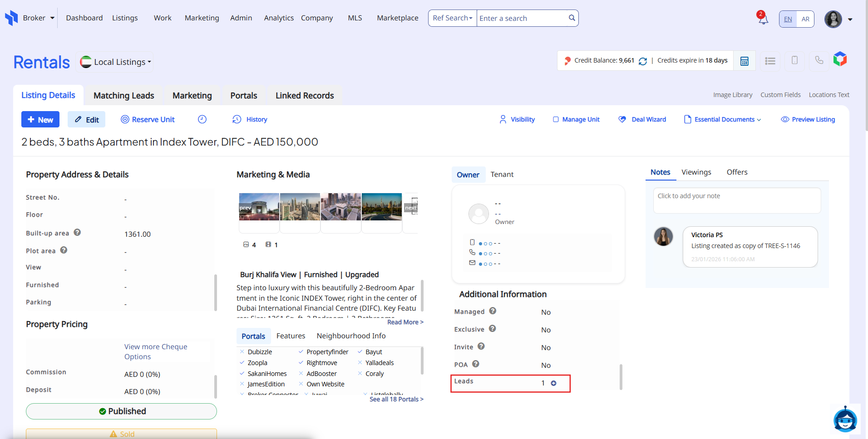Switch language to EN
This screenshot has width=868, height=439.
[x=788, y=19]
